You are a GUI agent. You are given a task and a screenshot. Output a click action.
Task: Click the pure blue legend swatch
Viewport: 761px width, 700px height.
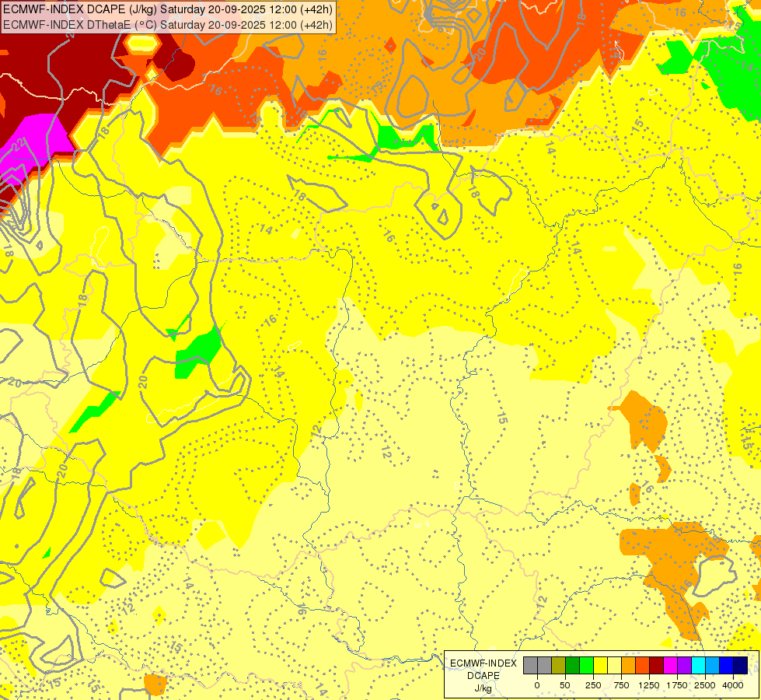(727, 666)
